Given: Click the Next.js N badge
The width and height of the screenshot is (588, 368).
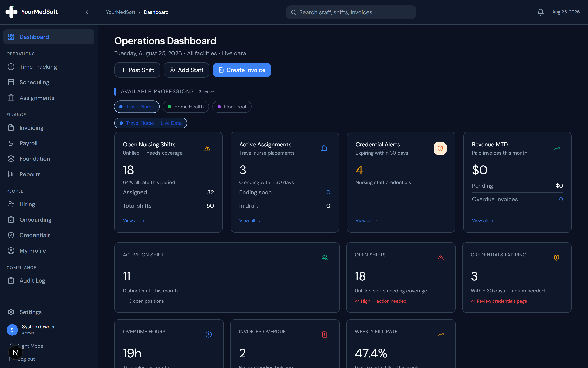Looking at the screenshot, I should [15, 352].
